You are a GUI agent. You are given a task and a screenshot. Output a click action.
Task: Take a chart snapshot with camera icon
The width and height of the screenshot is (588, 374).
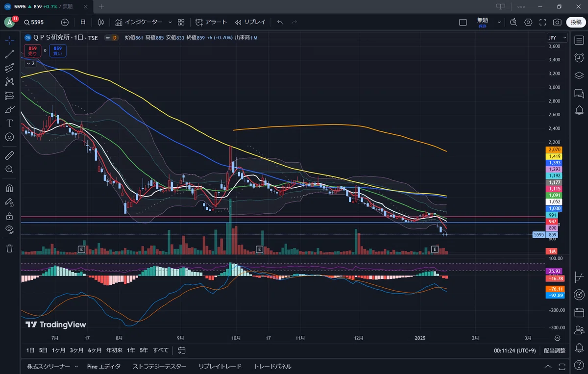pos(557,22)
